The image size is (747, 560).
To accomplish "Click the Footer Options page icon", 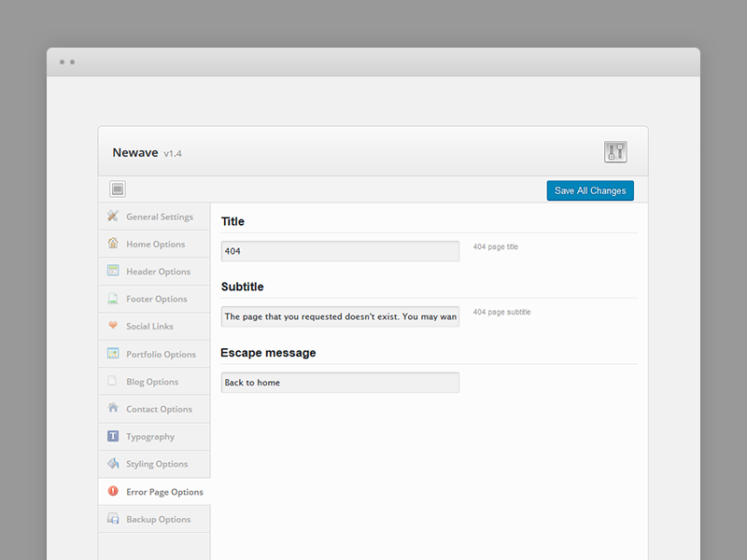I will pos(113,298).
